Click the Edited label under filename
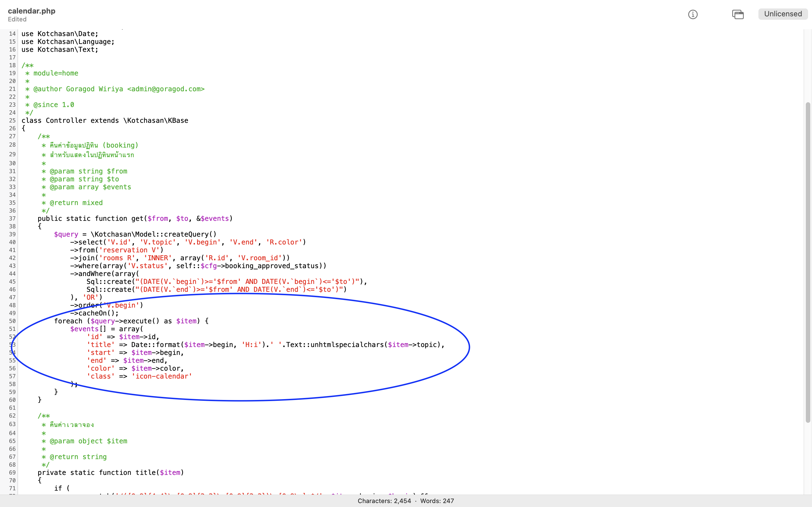The height and width of the screenshot is (507, 812). (17, 19)
